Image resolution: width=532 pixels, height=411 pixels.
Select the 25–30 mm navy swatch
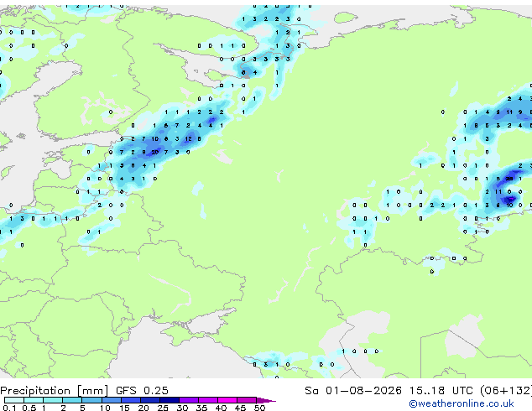(169, 400)
